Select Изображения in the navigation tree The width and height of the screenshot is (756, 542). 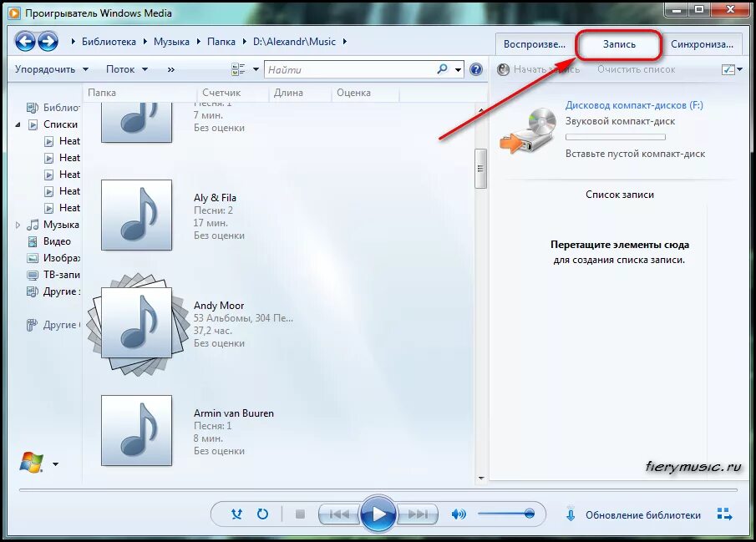pos(61,258)
